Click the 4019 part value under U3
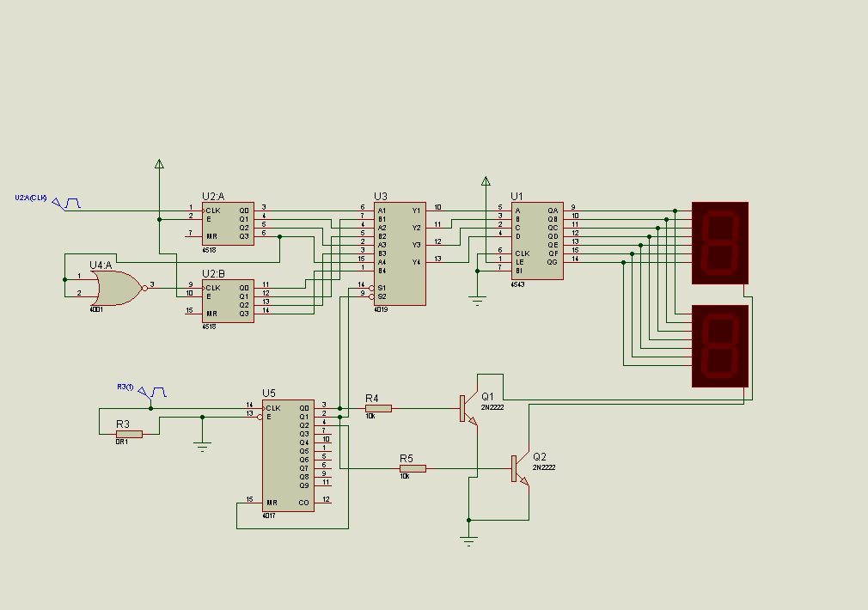The height and width of the screenshot is (610, 868). [381, 309]
